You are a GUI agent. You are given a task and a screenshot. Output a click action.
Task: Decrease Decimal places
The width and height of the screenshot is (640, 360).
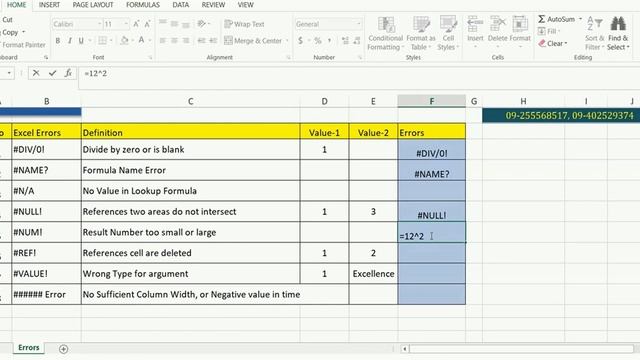[x=357, y=40]
